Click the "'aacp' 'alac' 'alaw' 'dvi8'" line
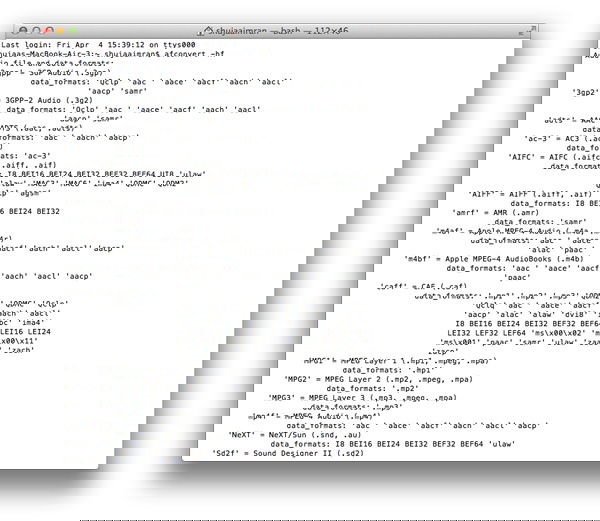 532,314
